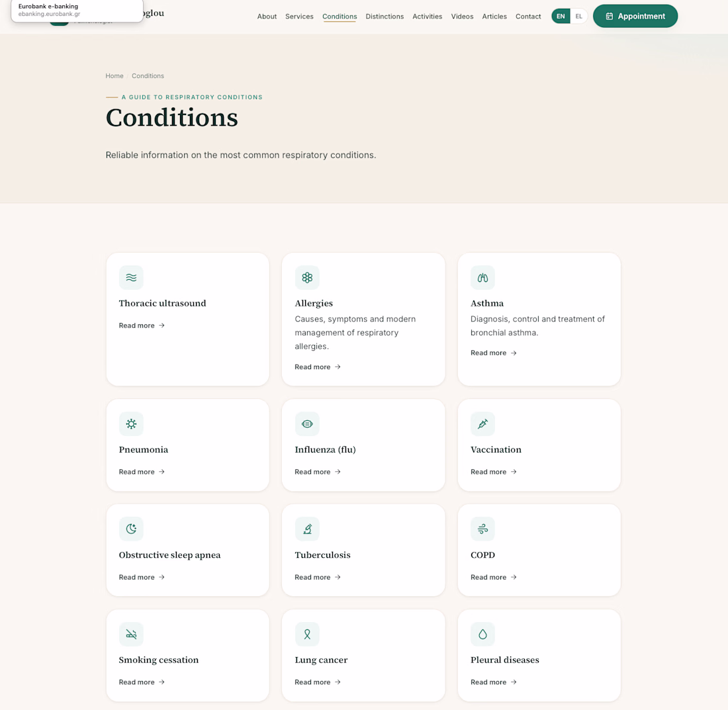Click the Vaccination syringe icon
The image size is (728, 710).
(x=482, y=423)
